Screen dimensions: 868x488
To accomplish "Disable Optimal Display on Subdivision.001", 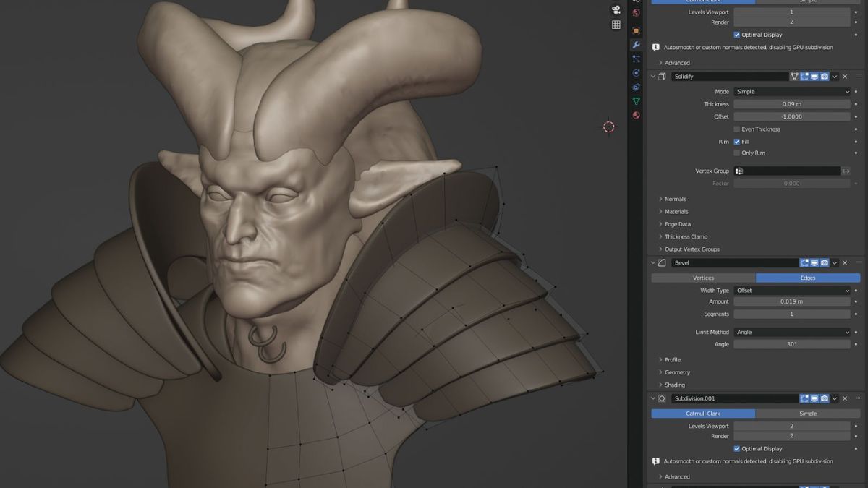I will (x=736, y=448).
